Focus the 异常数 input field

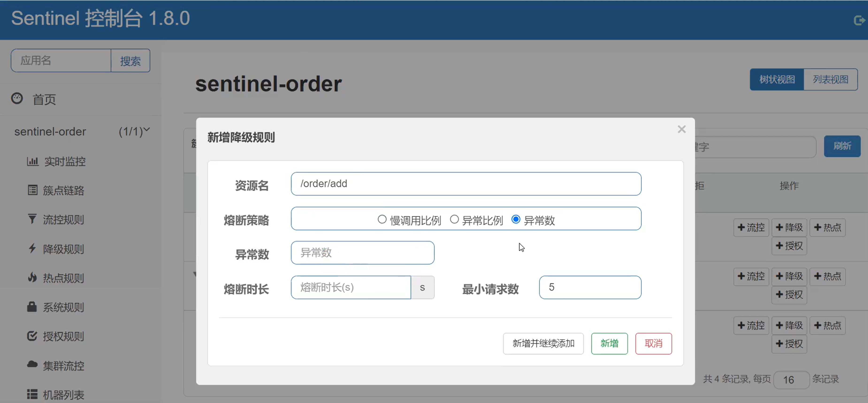point(363,252)
